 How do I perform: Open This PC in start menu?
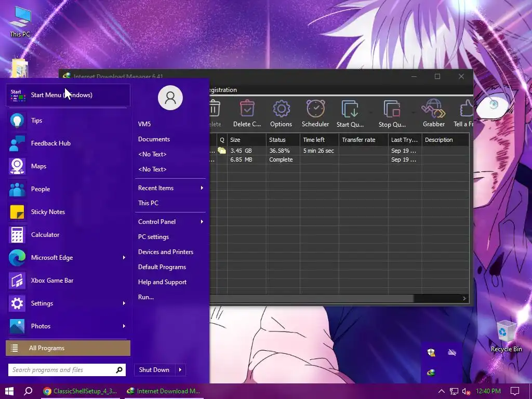click(x=170, y=203)
